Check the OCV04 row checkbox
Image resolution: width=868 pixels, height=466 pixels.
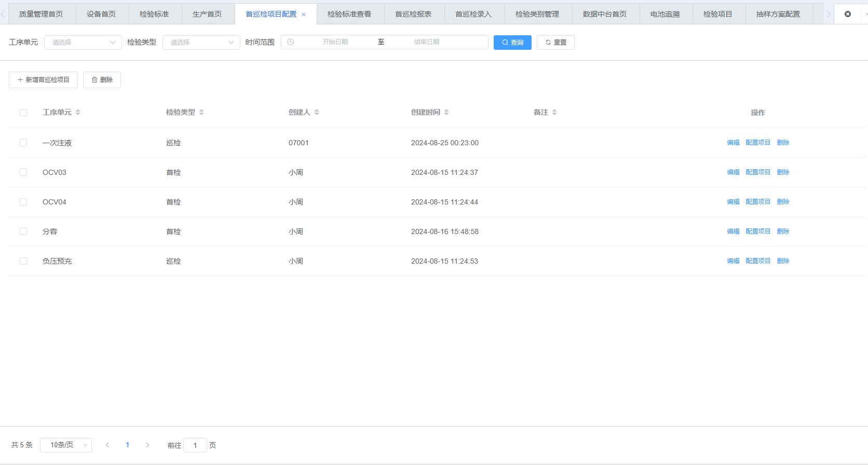pos(23,202)
